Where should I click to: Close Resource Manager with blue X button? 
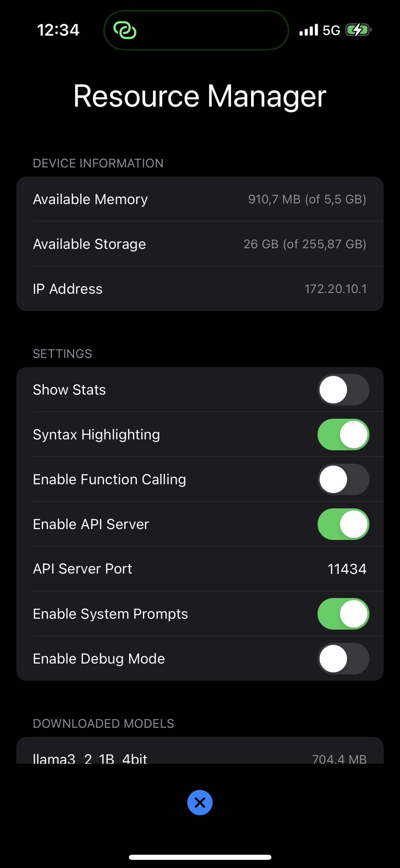click(200, 802)
